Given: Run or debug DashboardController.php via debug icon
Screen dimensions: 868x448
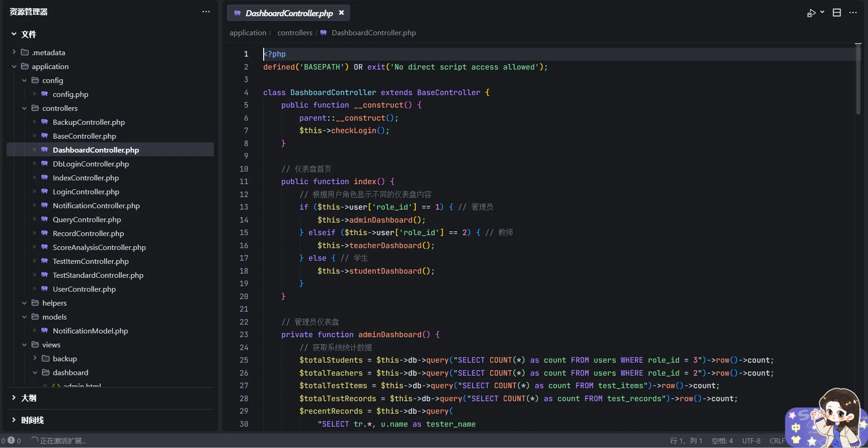Looking at the screenshot, I should pyautogui.click(x=812, y=13).
